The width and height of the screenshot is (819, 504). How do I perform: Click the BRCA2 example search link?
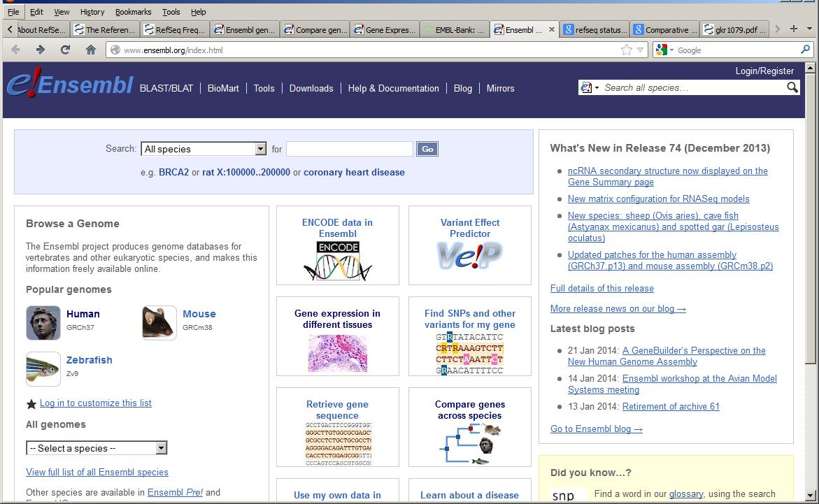174,173
